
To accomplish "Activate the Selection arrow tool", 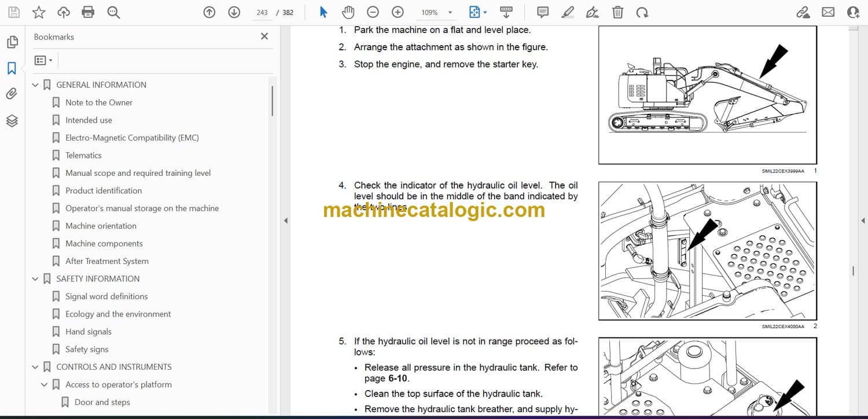I will (323, 12).
